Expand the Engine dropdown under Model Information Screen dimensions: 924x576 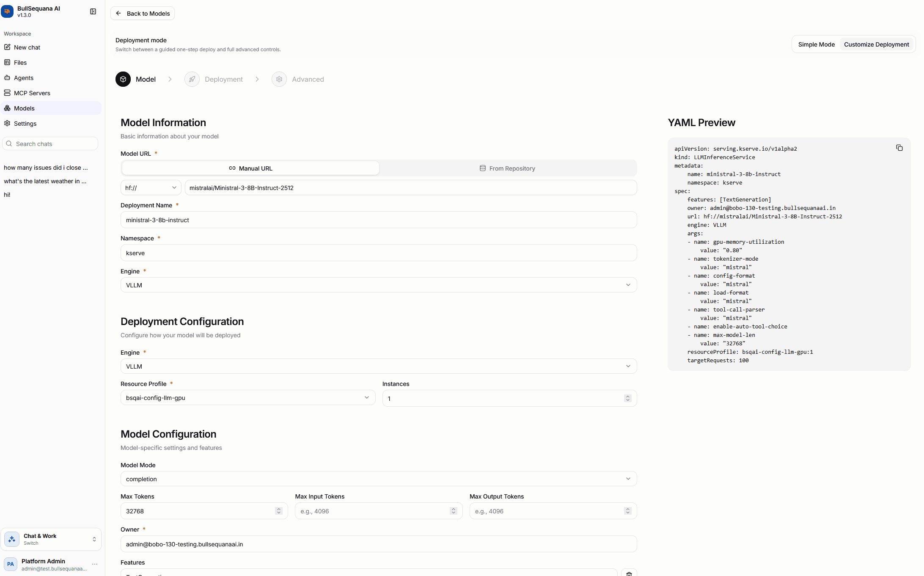click(x=379, y=285)
